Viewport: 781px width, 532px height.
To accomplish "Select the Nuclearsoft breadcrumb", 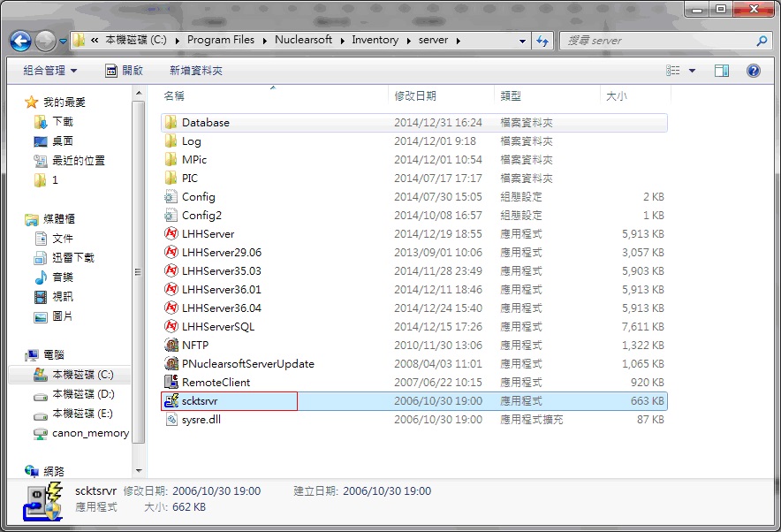I will (303, 40).
